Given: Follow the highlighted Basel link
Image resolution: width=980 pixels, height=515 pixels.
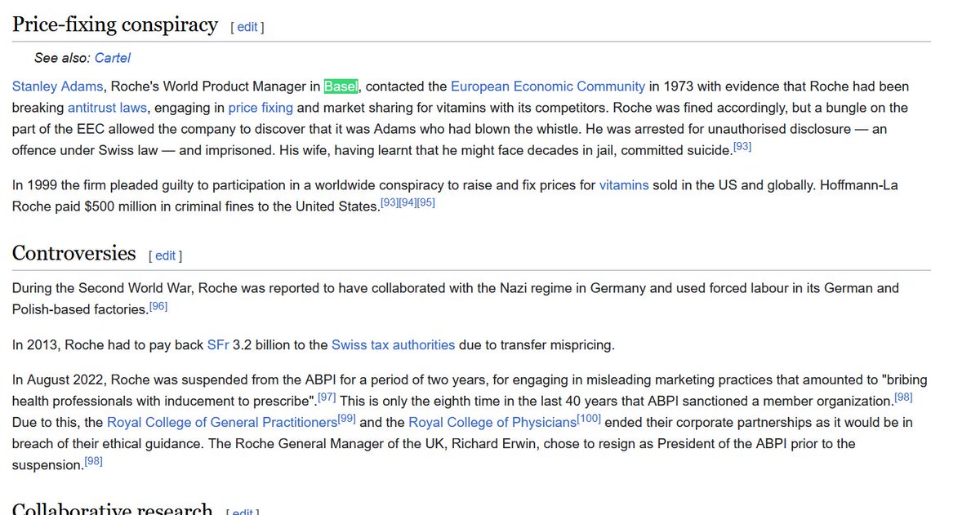Looking at the screenshot, I should click(x=341, y=87).
